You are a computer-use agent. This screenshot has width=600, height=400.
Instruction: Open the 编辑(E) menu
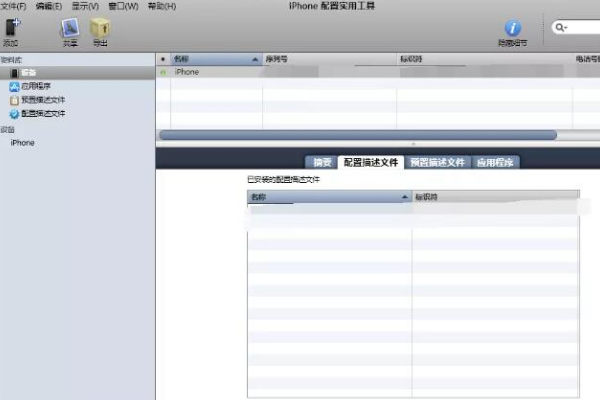pyautogui.click(x=48, y=6)
